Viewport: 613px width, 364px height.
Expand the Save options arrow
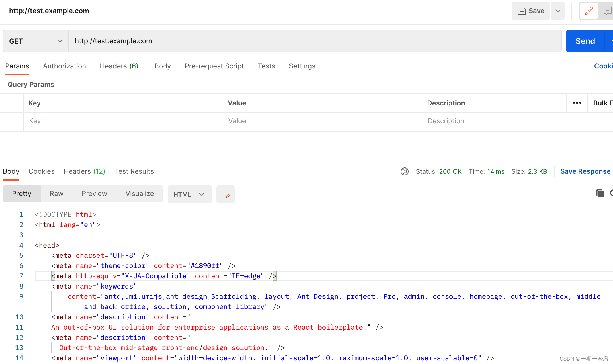(557, 11)
